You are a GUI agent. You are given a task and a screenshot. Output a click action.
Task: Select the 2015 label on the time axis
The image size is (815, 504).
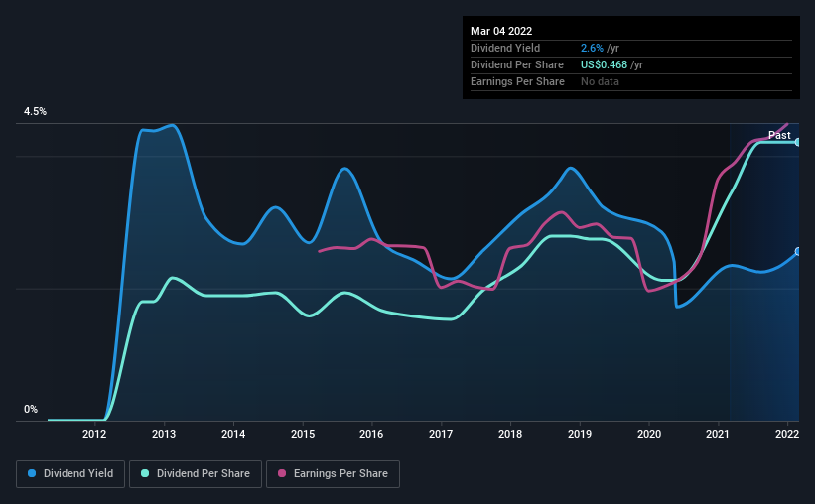tap(303, 434)
